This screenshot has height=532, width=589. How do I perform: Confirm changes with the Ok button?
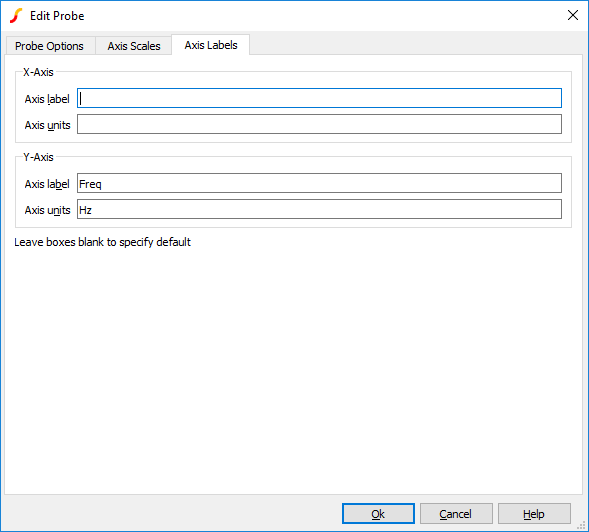pyautogui.click(x=378, y=514)
